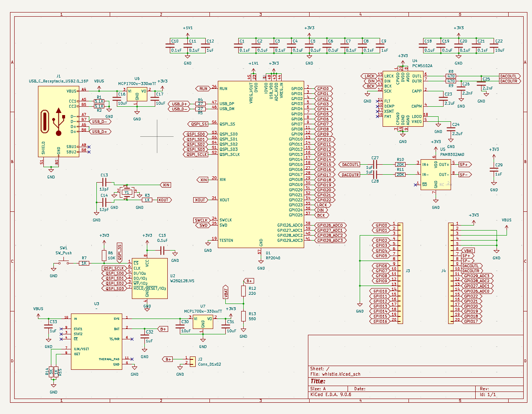Select resistor R10 labeled 20K
Screen dimensions: 532x414
click(400, 165)
